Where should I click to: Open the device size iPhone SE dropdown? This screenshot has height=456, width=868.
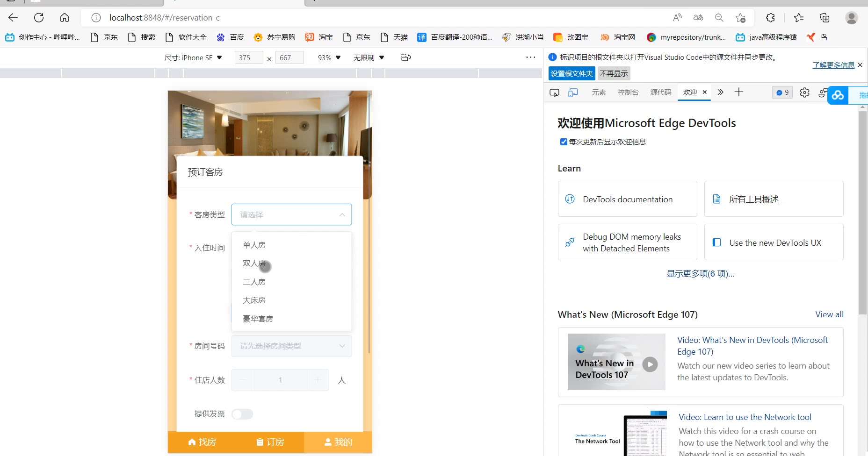(x=193, y=57)
